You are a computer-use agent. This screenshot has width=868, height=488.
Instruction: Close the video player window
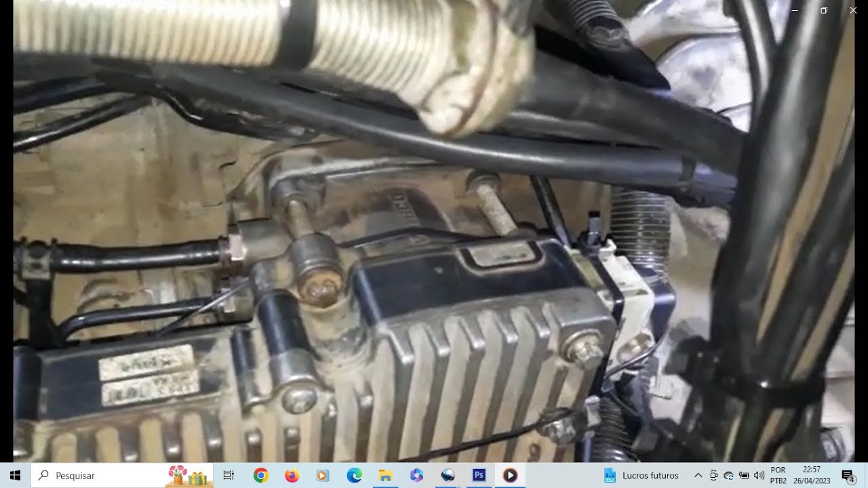point(853,10)
